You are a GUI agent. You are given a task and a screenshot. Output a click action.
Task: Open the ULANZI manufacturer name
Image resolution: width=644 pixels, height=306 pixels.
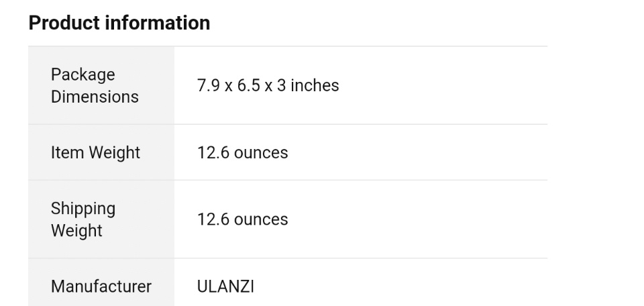click(225, 287)
